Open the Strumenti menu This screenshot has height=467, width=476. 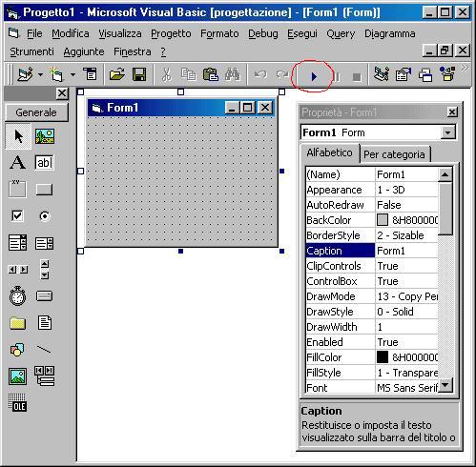[31, 51]
